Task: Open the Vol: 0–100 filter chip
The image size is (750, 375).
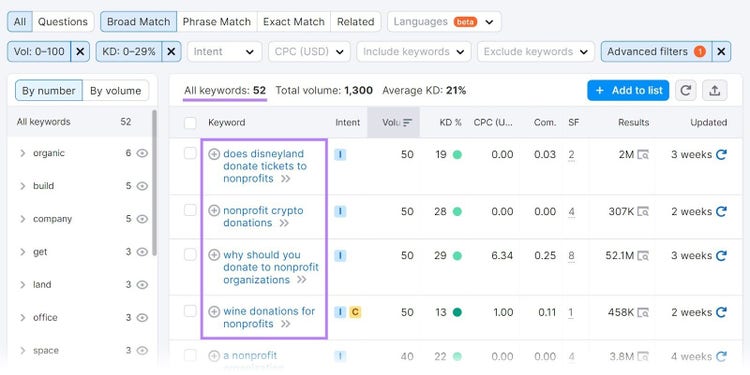Action: pos(39,52)
